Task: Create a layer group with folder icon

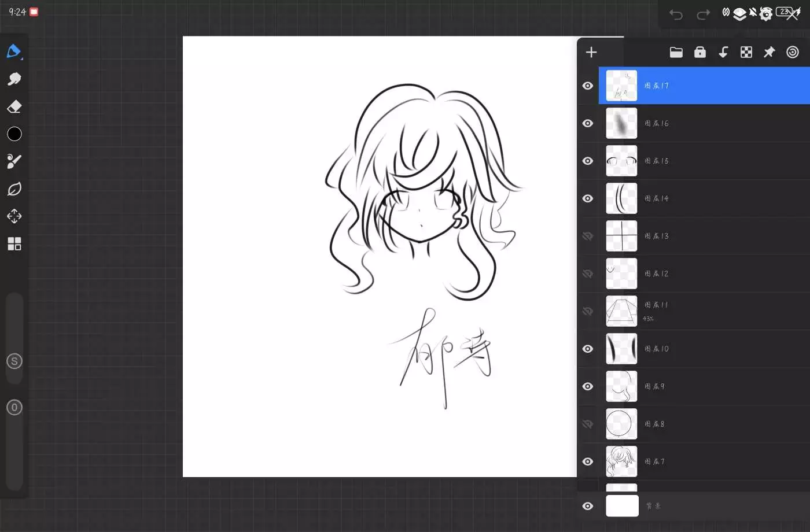Action: click(x=676, y=53)
